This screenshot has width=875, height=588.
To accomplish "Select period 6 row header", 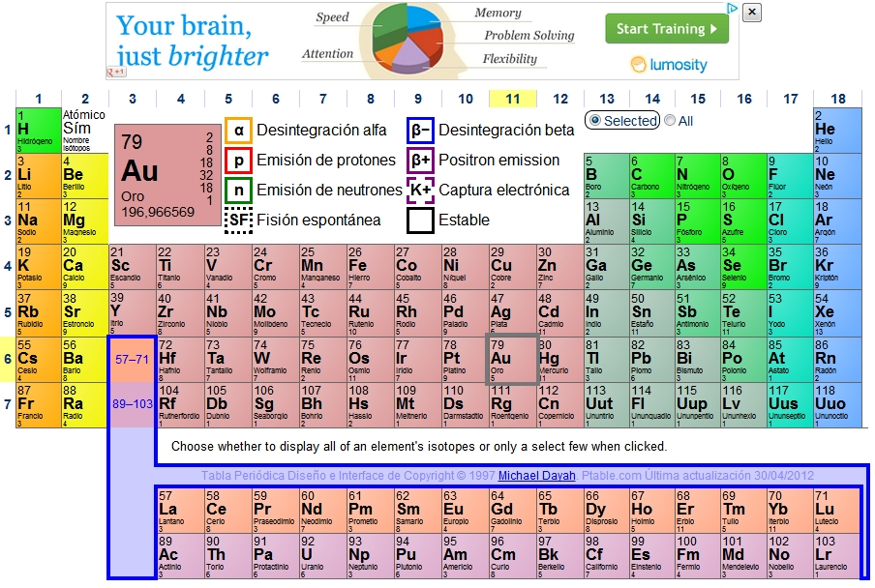I will 8,359.
